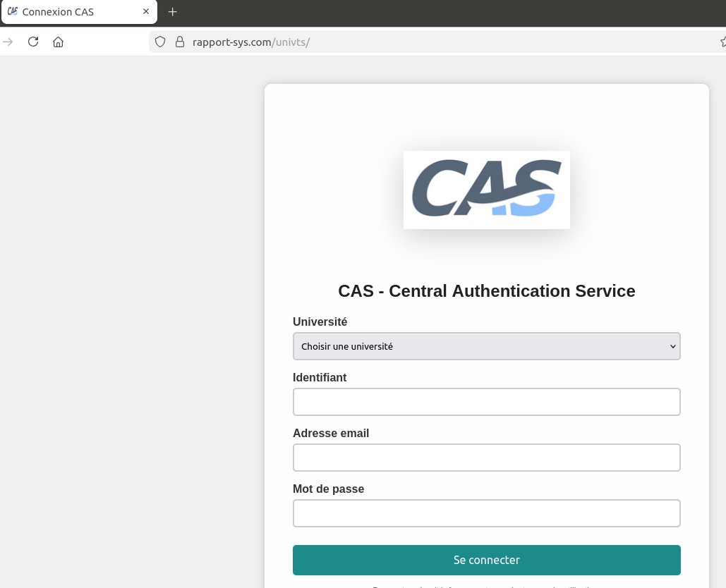
Task: Click the Adresse email label
Action: tap(331, 433)
